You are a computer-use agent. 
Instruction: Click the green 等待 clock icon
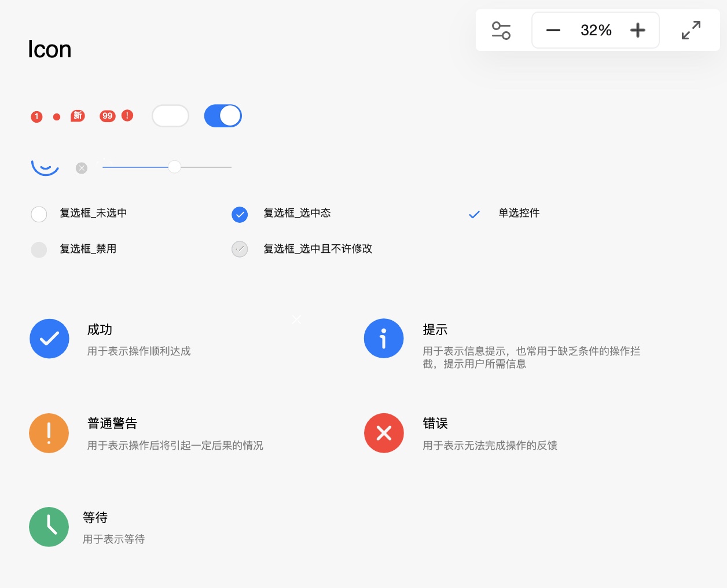[x=49, y=527]
